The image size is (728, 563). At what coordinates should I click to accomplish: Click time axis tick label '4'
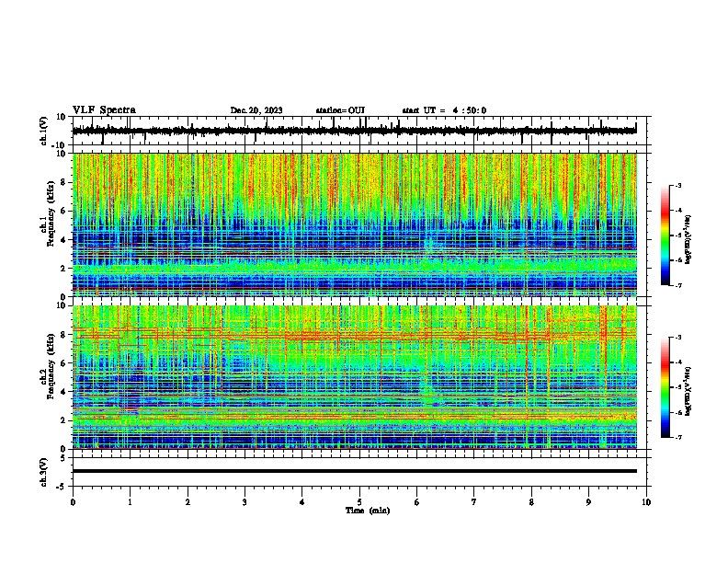(x=302, y=502)
